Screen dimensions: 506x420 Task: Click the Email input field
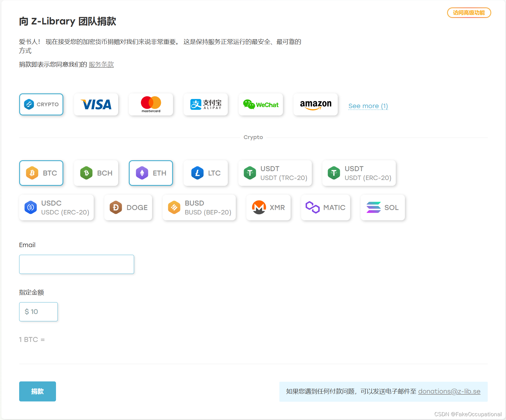click(77, 264)
